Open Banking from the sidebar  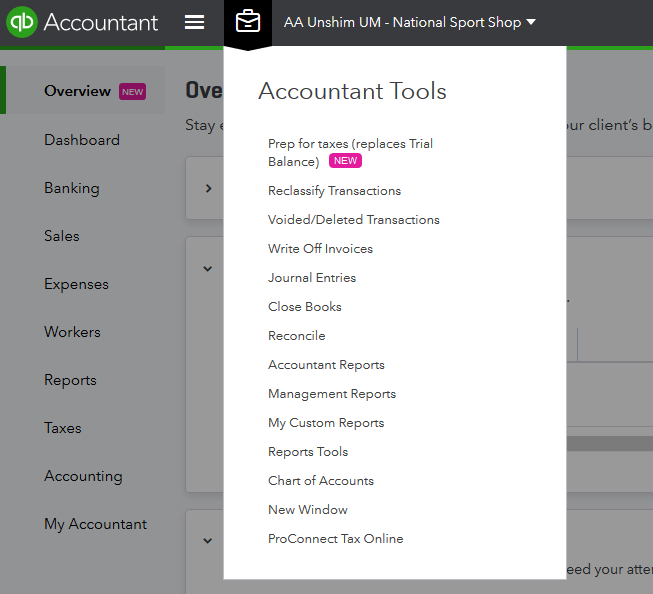coord(72,188)
